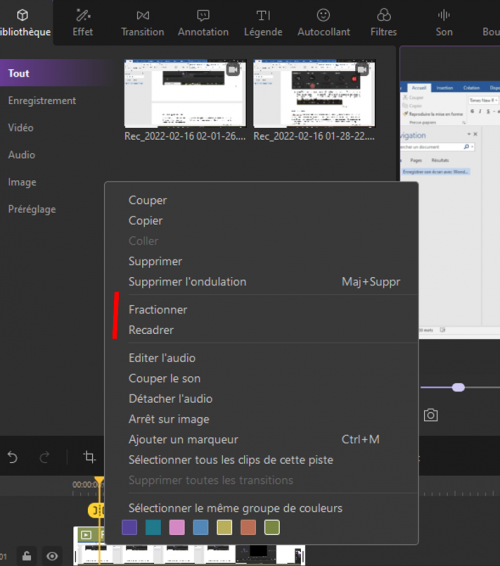The width and height of the screenshot is (500, 566).
Task: Open the Légende tab
Action: [x=263, y=23]
